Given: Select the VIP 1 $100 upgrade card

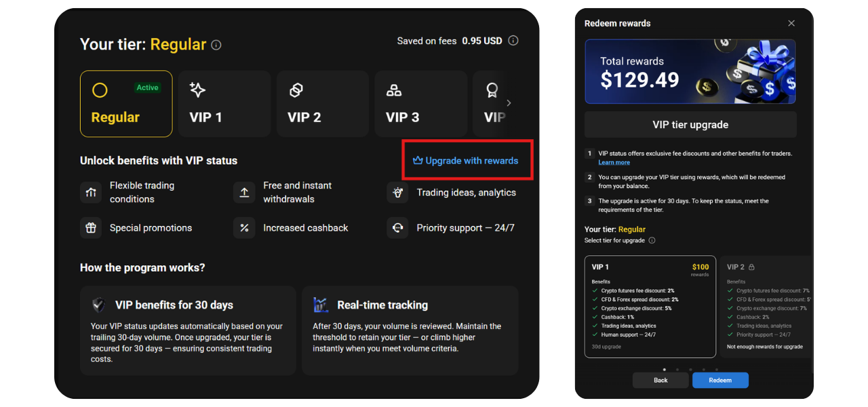Looking at the screenshot, I should pos(650,307).
